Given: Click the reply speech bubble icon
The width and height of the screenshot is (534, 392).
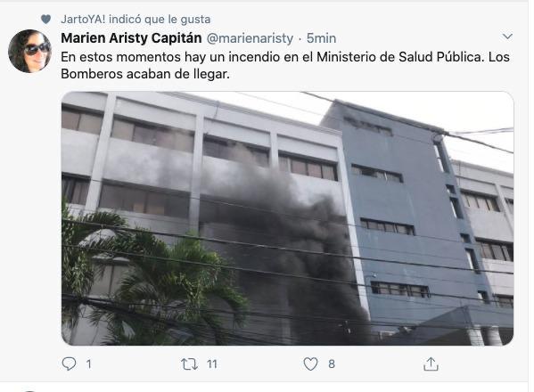Looking at the screenshot, I should point(69,363).
